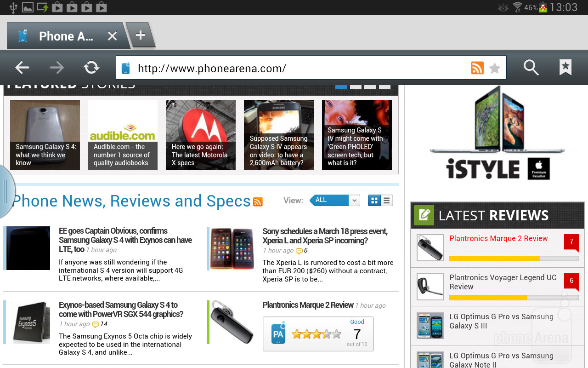The height and width of the screenshot is (368, 588).
Task: Open Plantronics Marque 2 Review article headline
Action: click(308, 305)
